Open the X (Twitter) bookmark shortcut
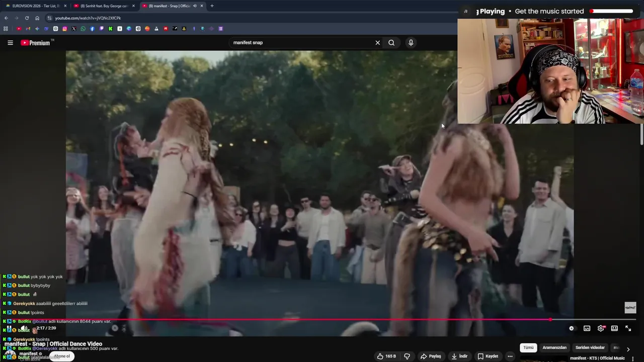 click(73, 29)
